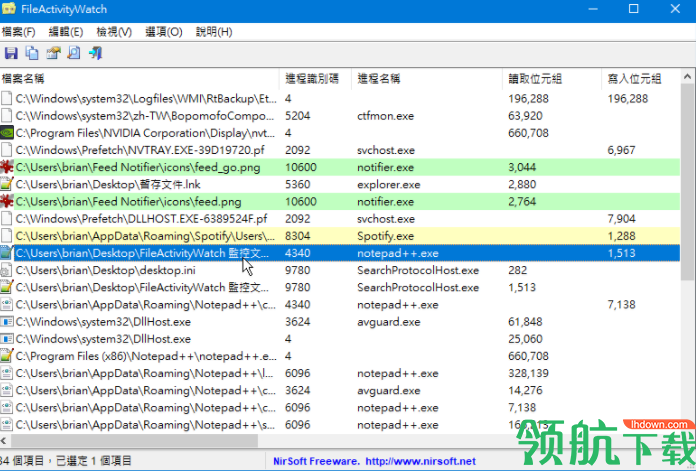Sort by the 進程名稱 column header
The height and width of the screenshot is (472, 696).
427,79
